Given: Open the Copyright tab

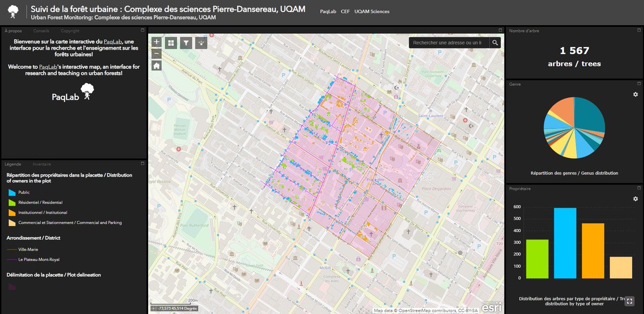Looking at the screenshot, I should [x=70, y=31].
